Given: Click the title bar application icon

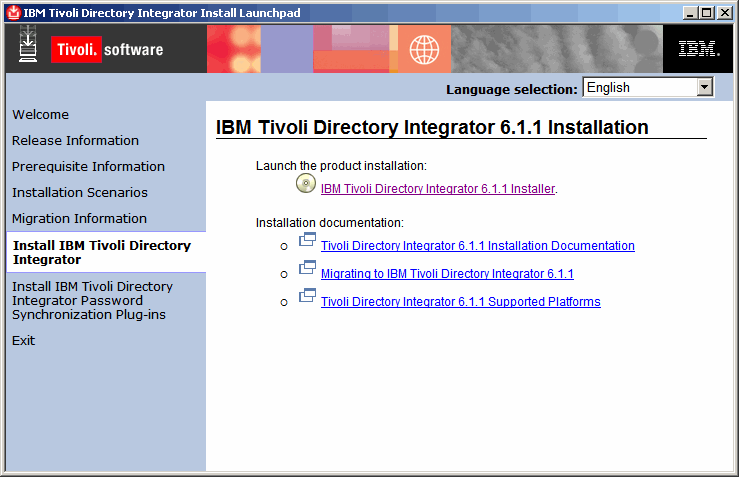Looking at the screenshot, I should pos(12,12).
